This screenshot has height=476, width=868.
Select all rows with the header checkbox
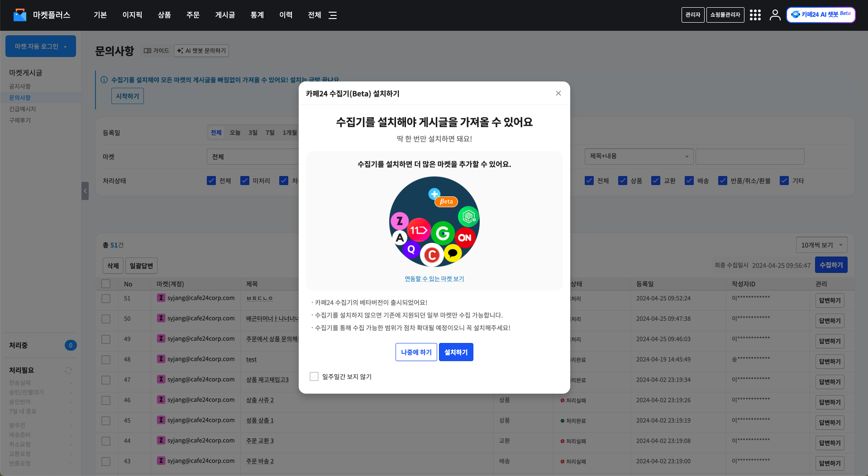106,284
